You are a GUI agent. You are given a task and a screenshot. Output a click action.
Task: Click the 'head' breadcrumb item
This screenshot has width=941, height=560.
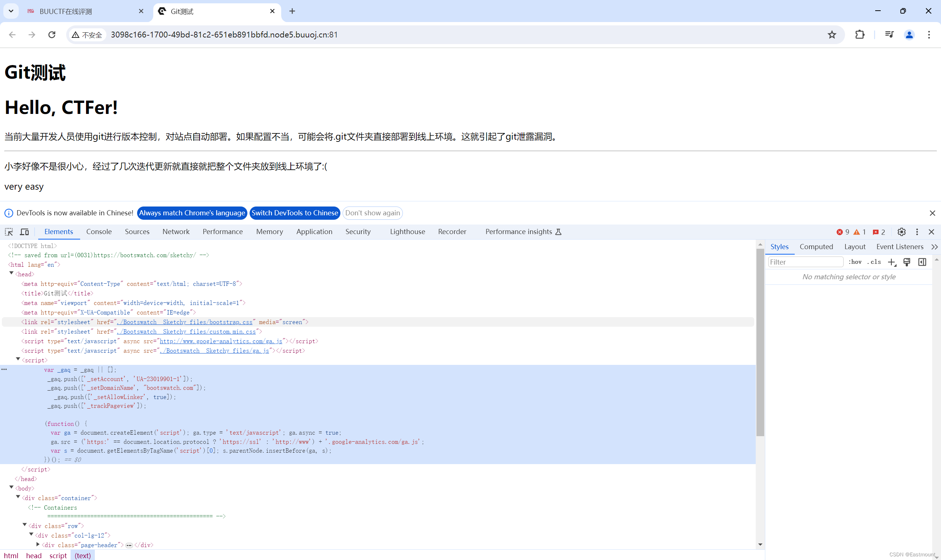(x=33, y=556)
